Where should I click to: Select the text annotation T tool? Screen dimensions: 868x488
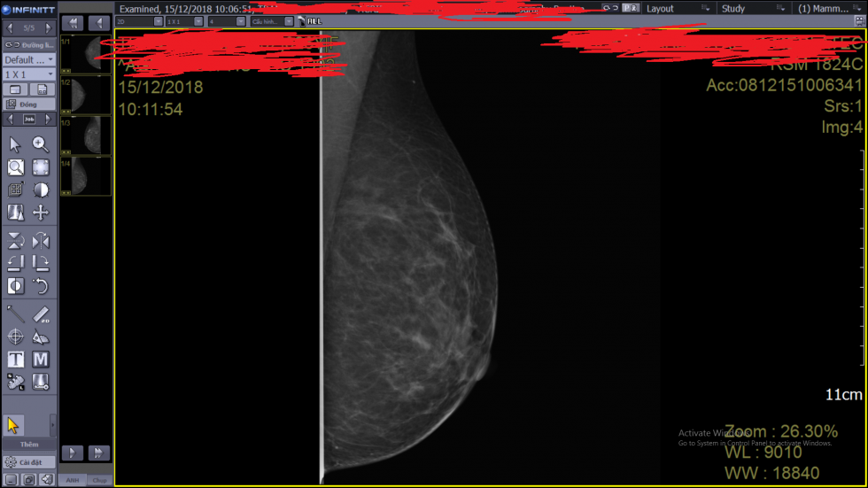pos(16,360)
